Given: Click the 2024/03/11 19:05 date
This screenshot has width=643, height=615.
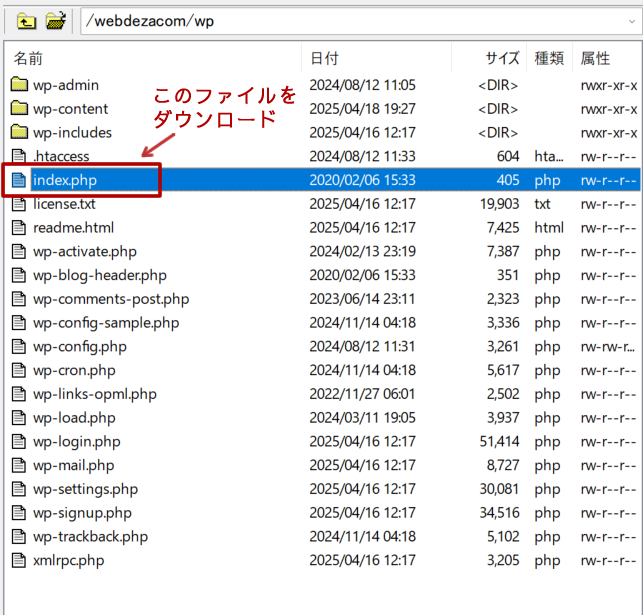Looking at the screenshot, I should coord(363,418).
